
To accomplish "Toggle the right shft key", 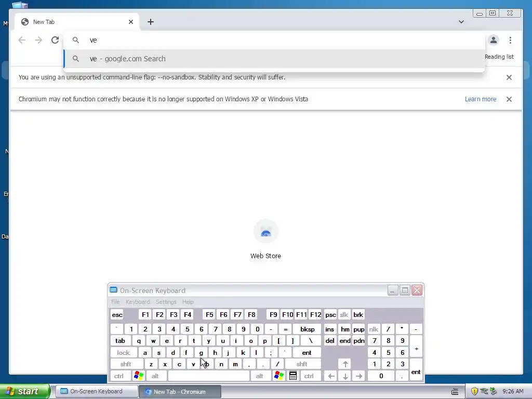I will pos(302,364).
